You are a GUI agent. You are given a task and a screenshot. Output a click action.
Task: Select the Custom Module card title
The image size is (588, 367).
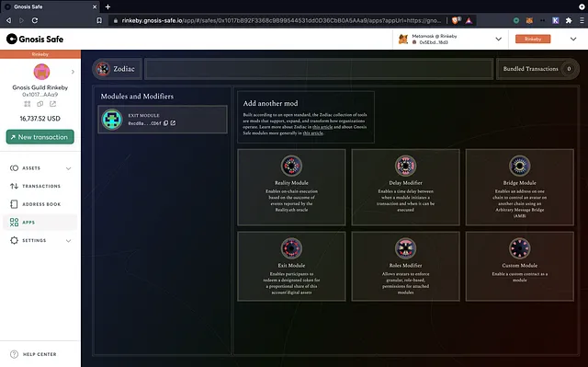(519, 265)
